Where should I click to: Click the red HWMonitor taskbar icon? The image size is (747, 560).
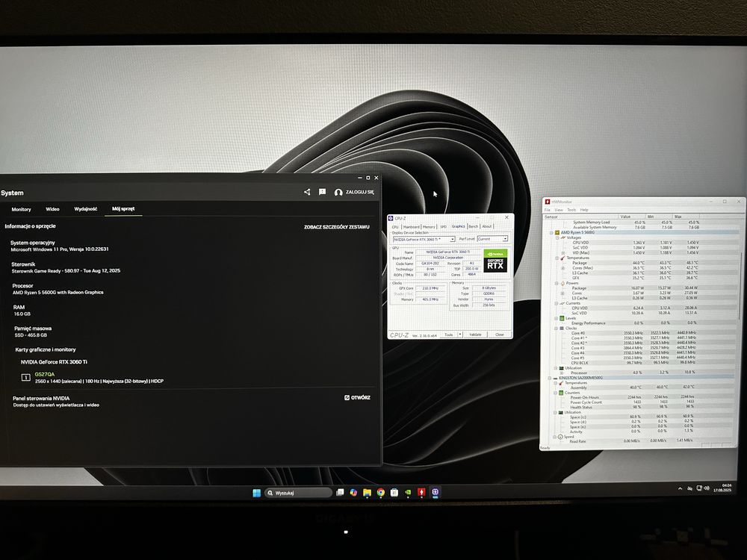(421, 492)
